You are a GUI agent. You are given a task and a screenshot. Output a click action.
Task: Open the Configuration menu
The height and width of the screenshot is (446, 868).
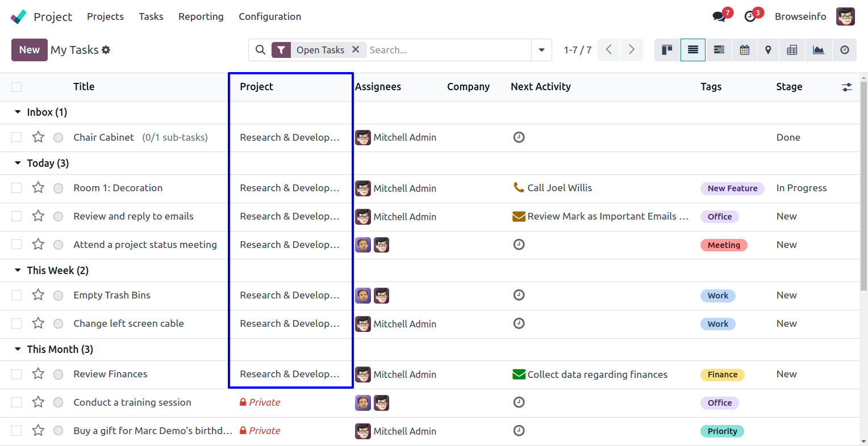point(270,16)
